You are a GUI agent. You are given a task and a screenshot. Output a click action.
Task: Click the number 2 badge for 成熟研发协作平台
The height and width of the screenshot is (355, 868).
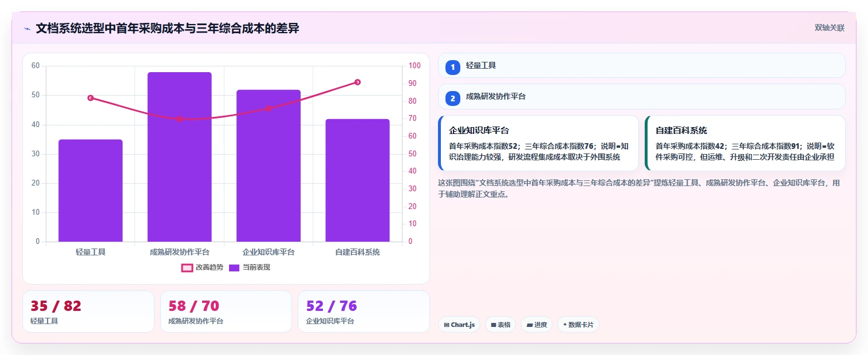pos(452,98)
